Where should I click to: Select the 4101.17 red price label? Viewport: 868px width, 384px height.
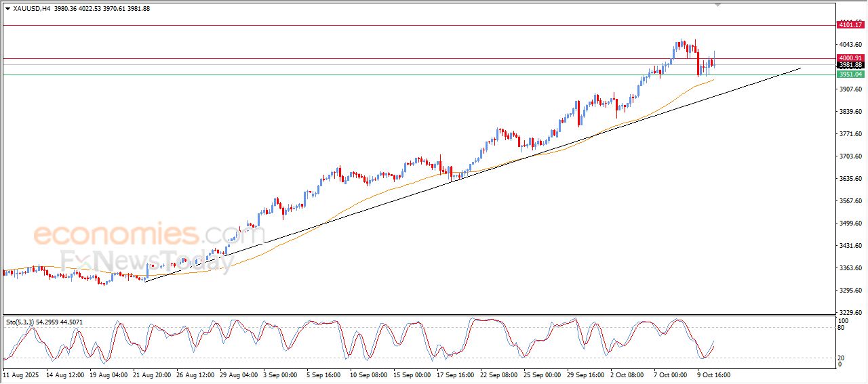point(850,25)
